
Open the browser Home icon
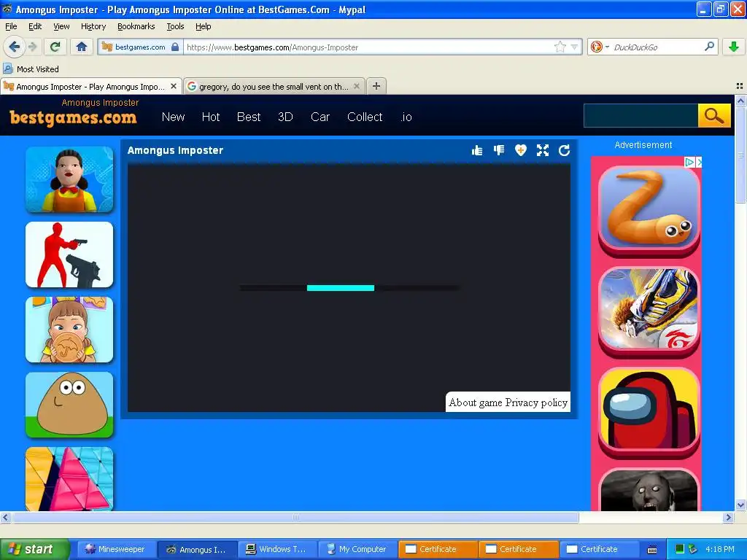coord(82,47)
